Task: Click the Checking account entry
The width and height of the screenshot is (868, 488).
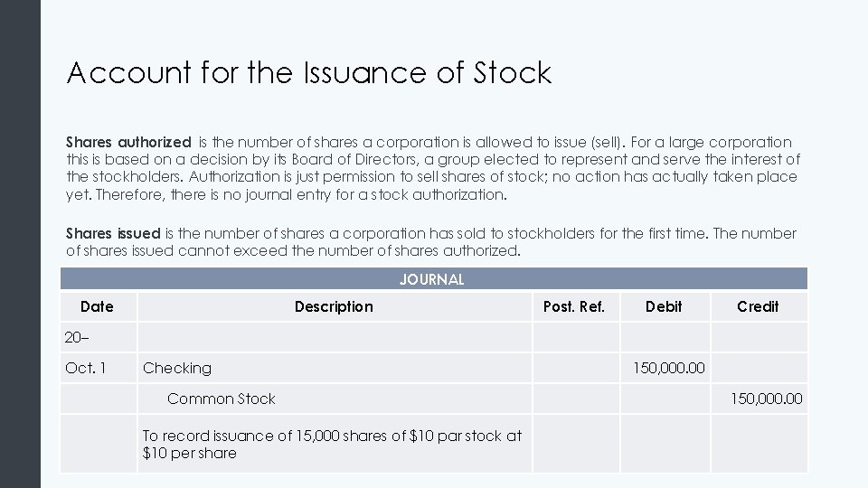Action: coord(177,368)
